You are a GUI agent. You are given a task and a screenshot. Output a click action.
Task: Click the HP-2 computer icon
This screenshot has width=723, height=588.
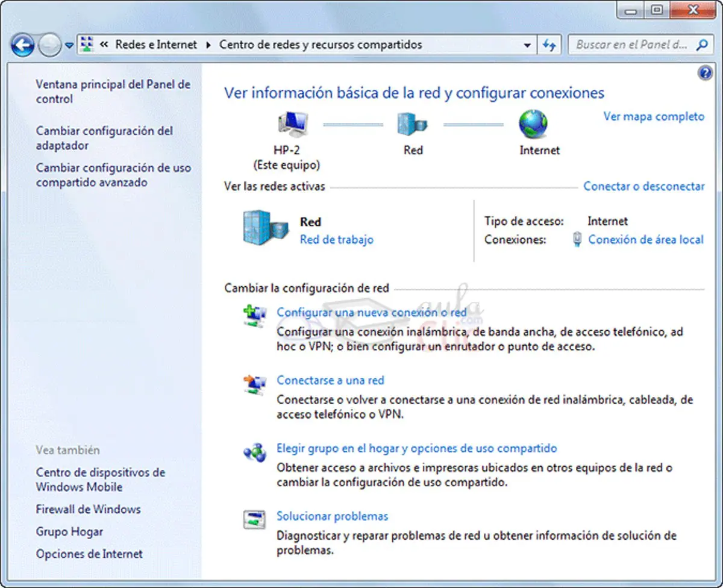293,125
